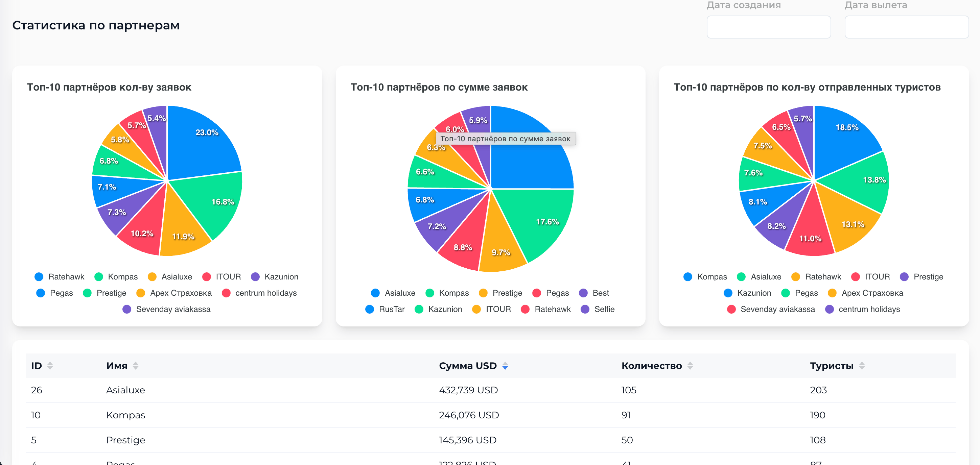Toggle Sevenday aviakassa legend in tourists chart

pos(771,309)
